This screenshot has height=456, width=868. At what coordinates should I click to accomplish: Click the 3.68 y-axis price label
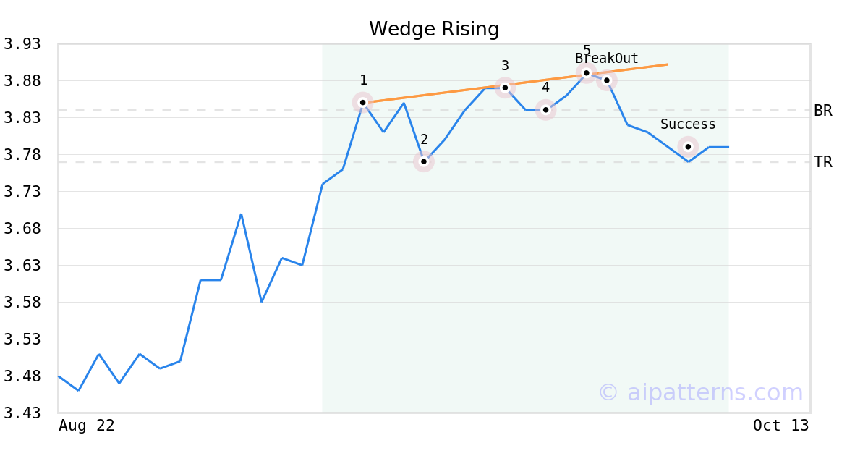[x=22, y=229]
